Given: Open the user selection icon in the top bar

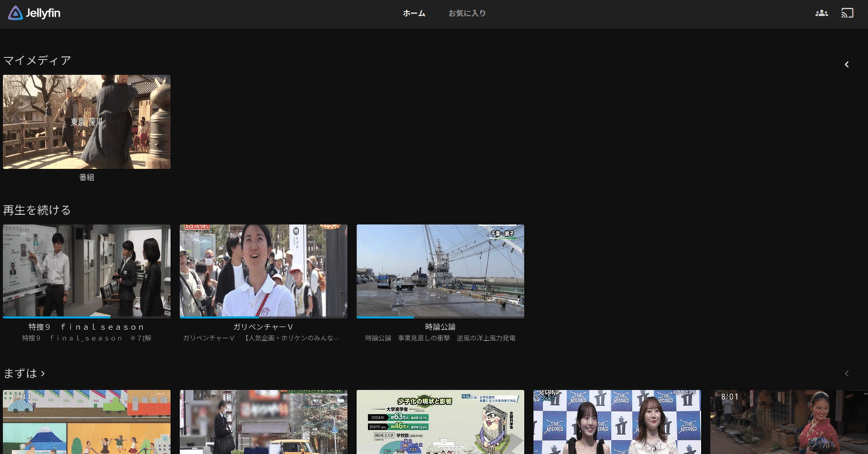Looking at the screenshot, I should point(821,12).
